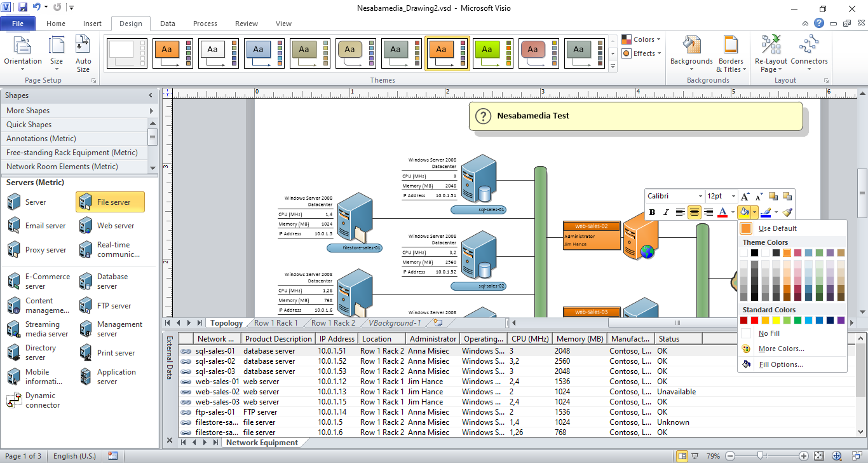This screenshot has height=463, width=868.
Task: Pick the FTP server shape icon
Action: [86, 306]
